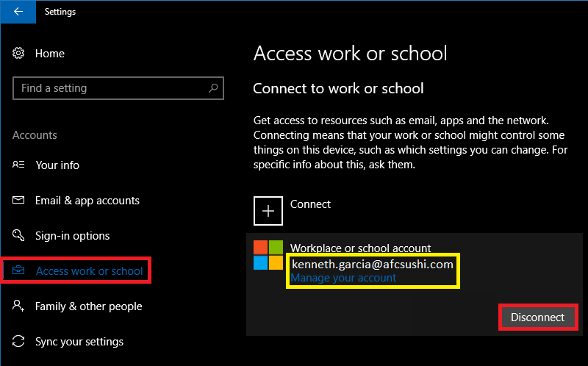Click the Sign-in options key icon

click(x=18, y=235)
